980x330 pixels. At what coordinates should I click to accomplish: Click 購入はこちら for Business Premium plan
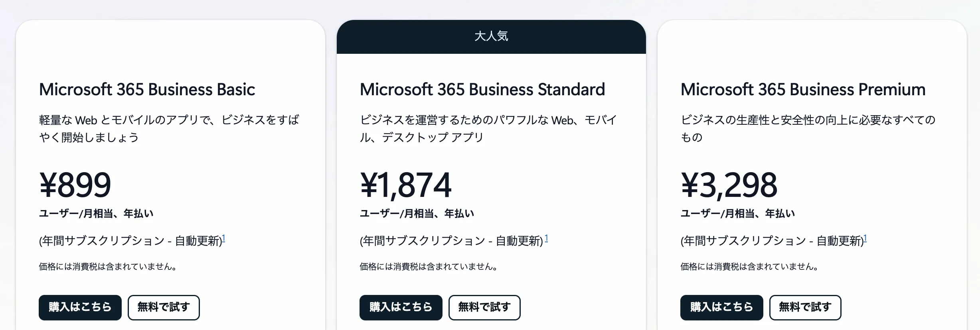click(x=722, y=307)
